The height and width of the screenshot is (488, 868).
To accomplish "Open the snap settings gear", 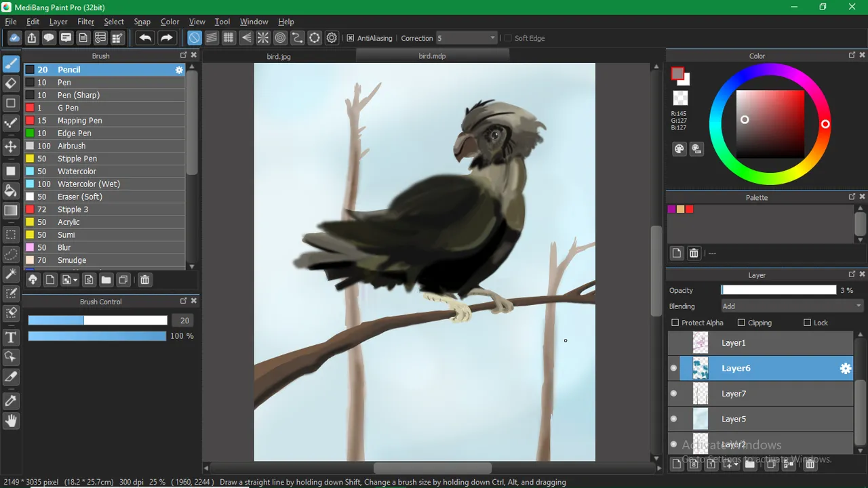I will [332, 38].
